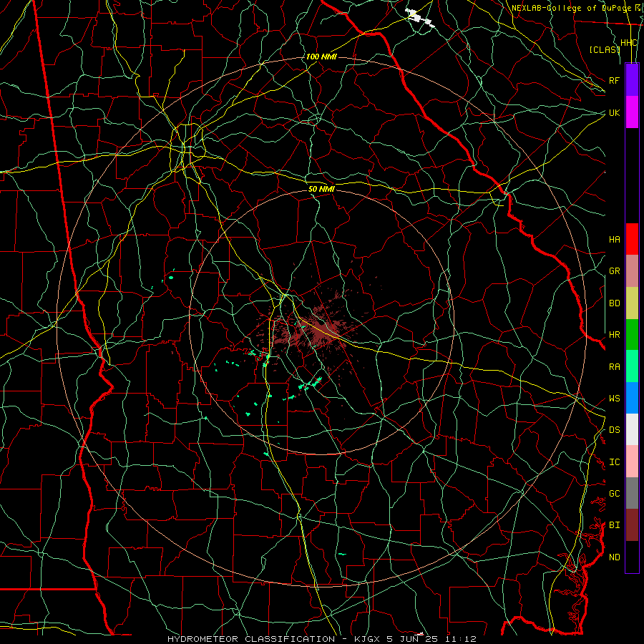Click the HA legend label
This screenshot has width=644, height=644.
coord(614,240)
